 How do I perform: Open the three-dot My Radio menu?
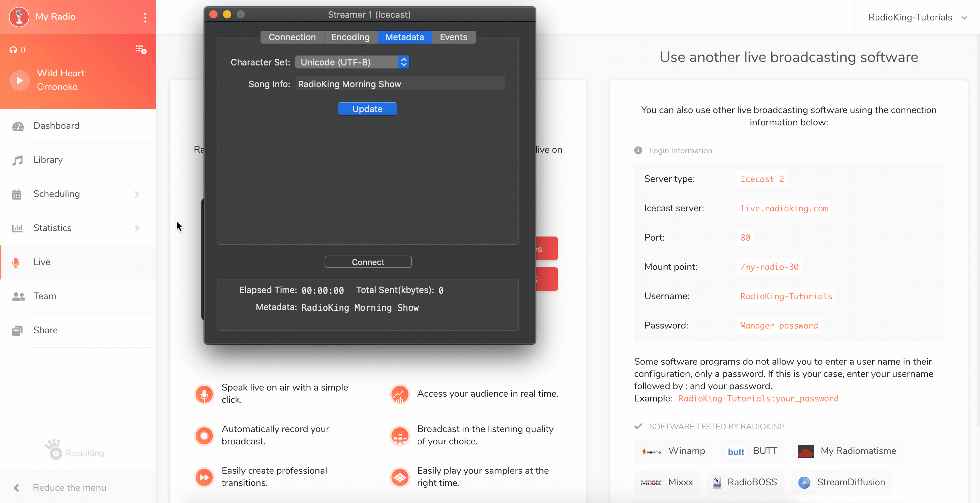tap(145, 17)
